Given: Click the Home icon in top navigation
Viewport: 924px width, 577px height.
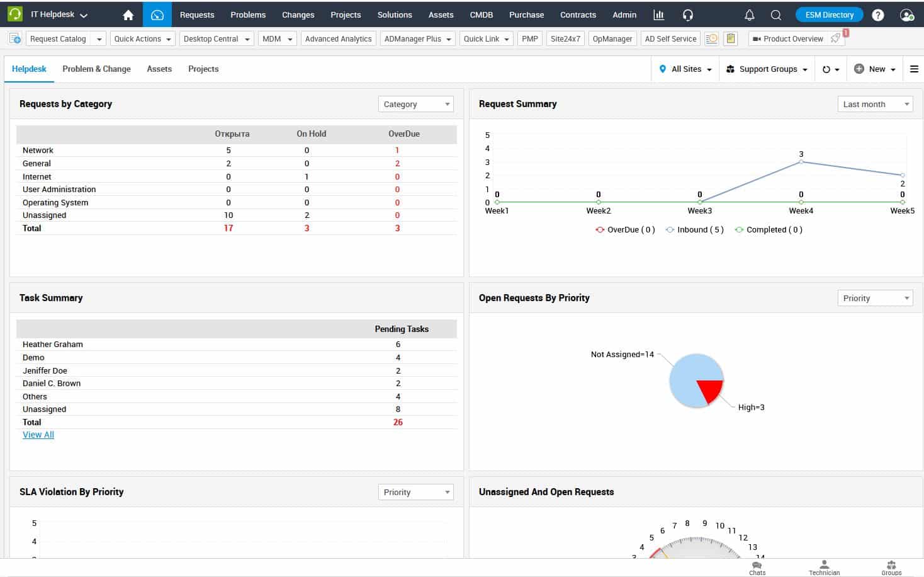Looking at the screenshot, I should coord(128,15).
